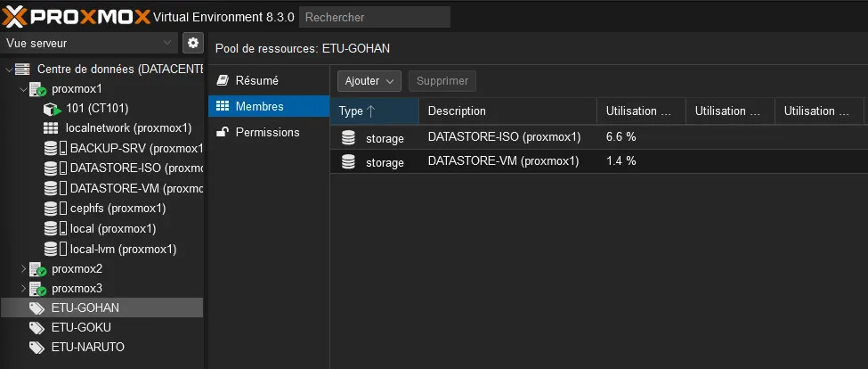Switch to the Résumé tab
The height and width of the screenshot is (369, 868).
(256, 80)
